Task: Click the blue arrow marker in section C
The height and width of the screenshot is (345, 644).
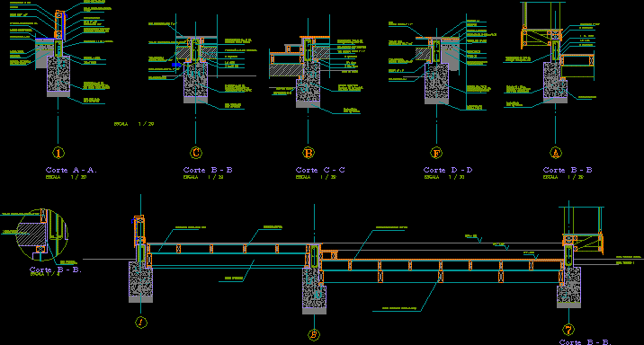Action: (176, 65)
